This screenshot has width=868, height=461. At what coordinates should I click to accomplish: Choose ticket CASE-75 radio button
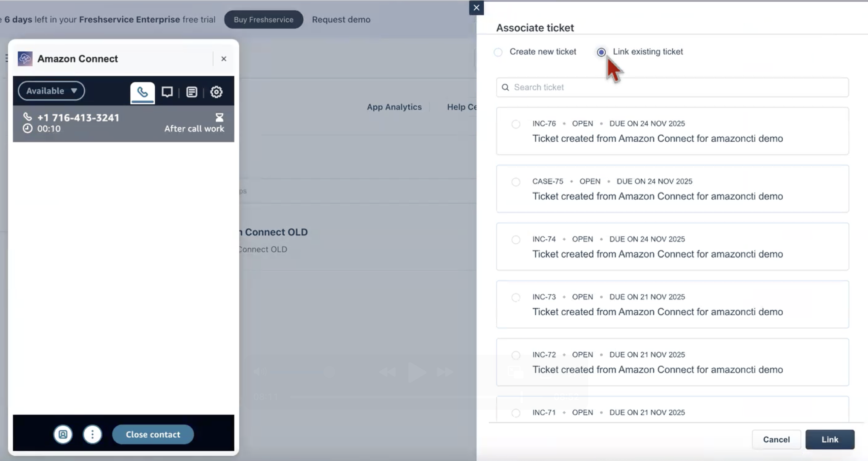coord(516,182)
